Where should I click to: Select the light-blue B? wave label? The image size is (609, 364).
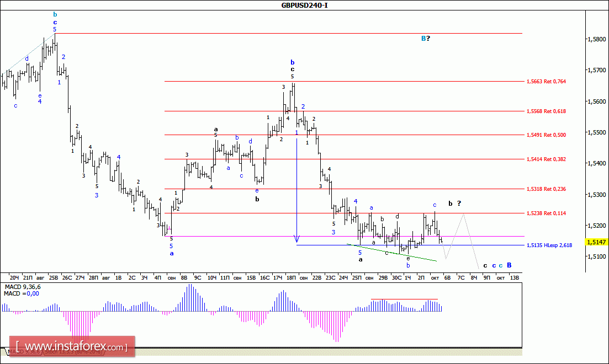click(426, 38)
